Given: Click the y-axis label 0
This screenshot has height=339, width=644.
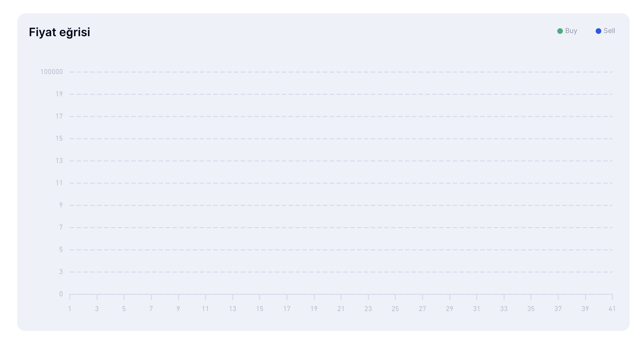Looking at the screenshot, I should (61, 294).
